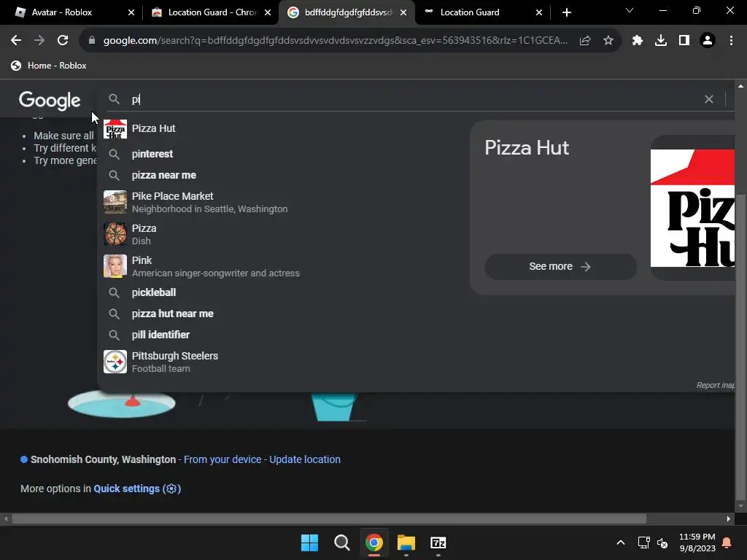Viewport: 747px width, 560px height.
Task: Go back to the previous page
Action: coord(16,41)
